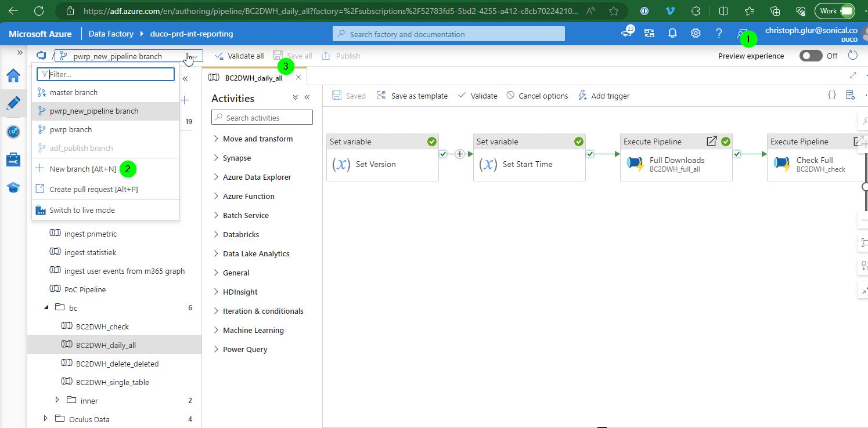Screen dimensions: 868x428
Task: Click the Set Version success checkbox connector
Action: (444, 154)
